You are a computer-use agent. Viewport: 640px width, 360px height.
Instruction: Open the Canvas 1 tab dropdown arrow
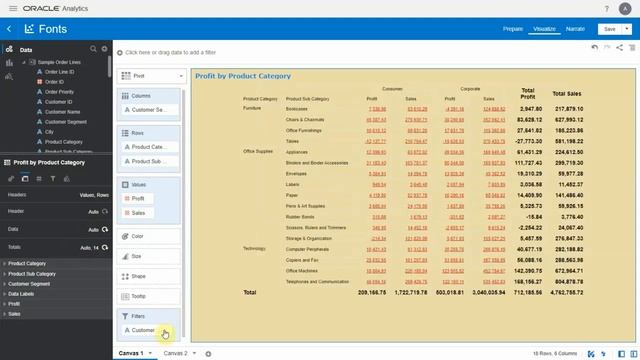click(x=150, y=353)
